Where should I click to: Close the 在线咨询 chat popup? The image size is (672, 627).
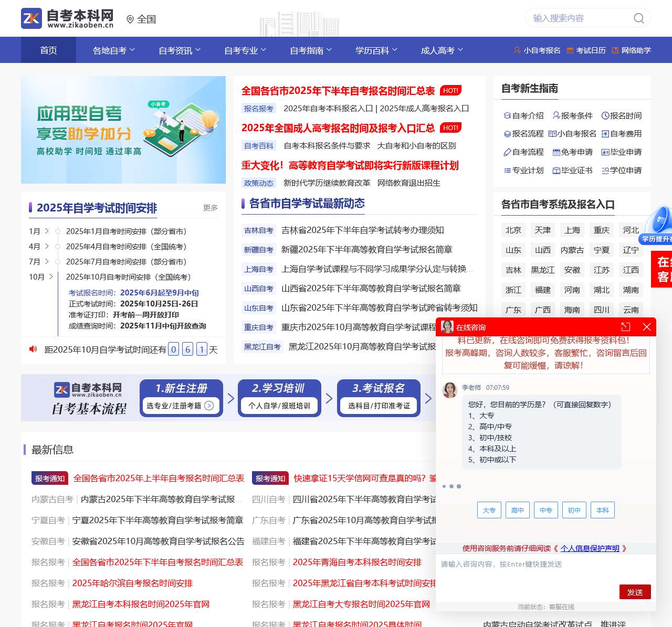point(647,327)
